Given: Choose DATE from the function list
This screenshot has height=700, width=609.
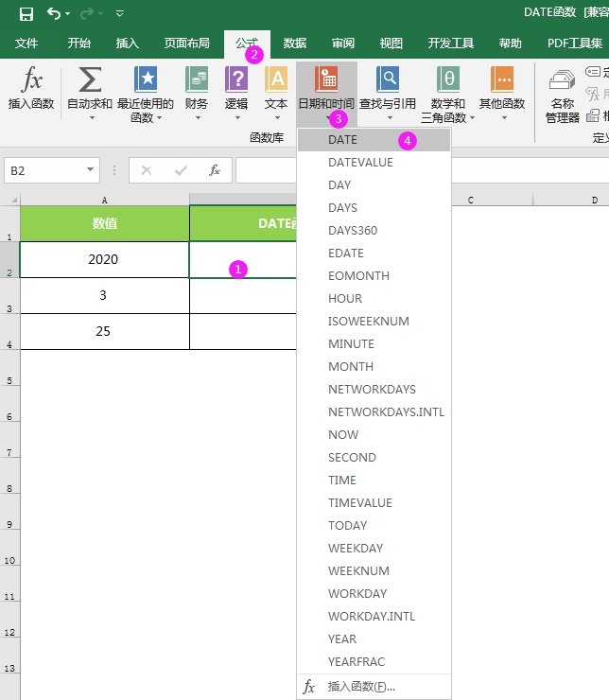Looking at the screenshot, I should [374, 140].
